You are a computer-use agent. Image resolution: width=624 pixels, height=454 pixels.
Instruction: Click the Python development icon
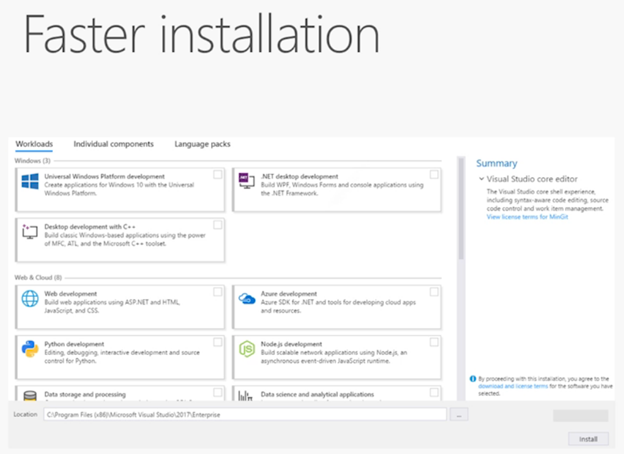tap(30, 348)
